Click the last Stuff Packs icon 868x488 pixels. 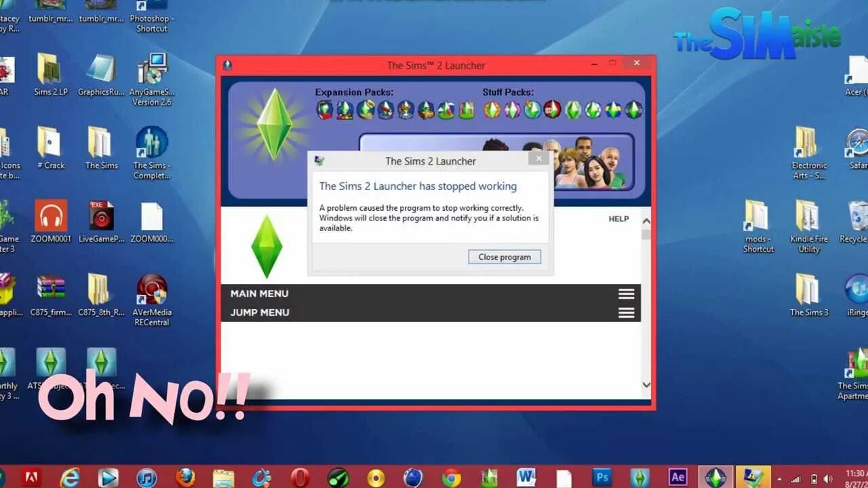[633, 110]
